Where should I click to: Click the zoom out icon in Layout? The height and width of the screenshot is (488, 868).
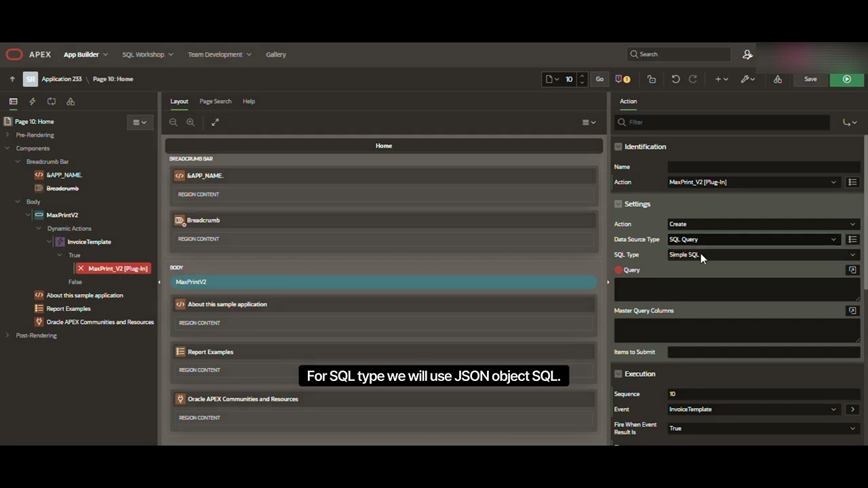pos(173,122)
